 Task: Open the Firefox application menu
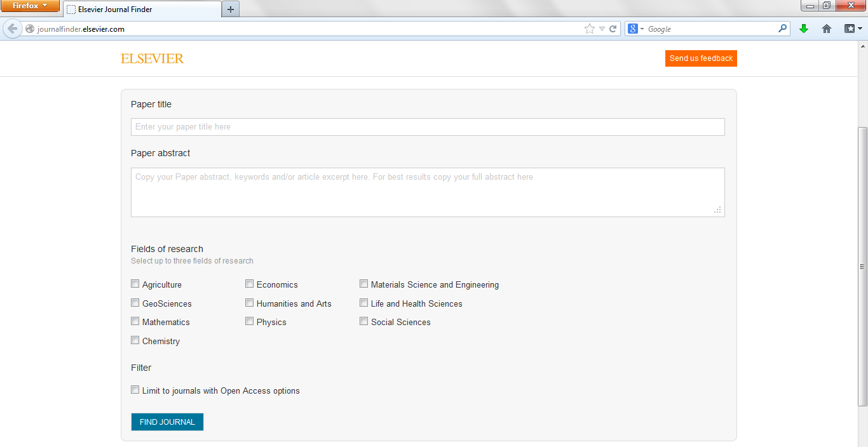tap(30, 6)
